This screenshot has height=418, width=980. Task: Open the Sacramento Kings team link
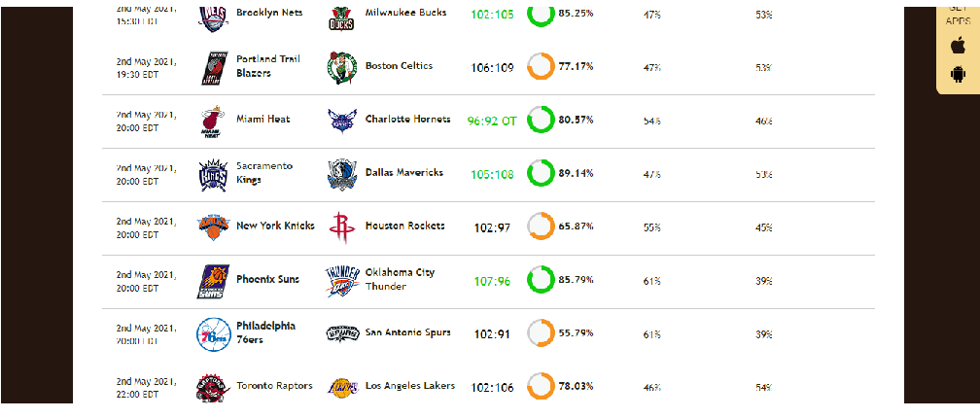point(264,173)
